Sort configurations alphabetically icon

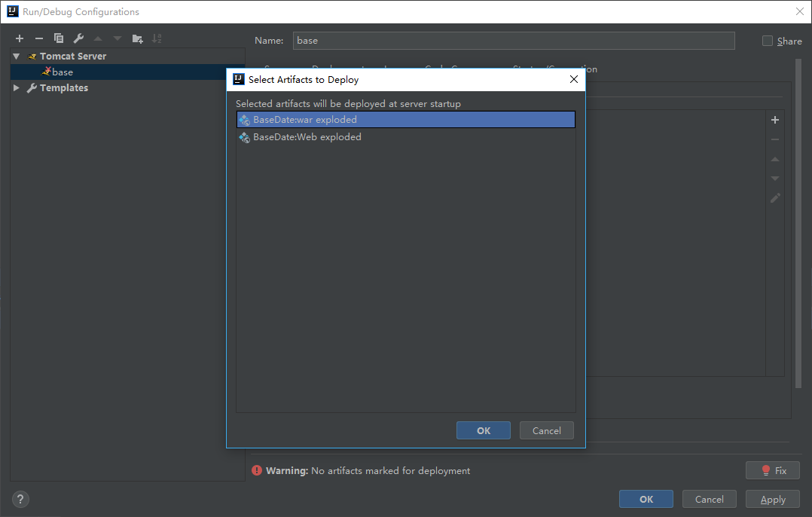click(x=157, y=38)
